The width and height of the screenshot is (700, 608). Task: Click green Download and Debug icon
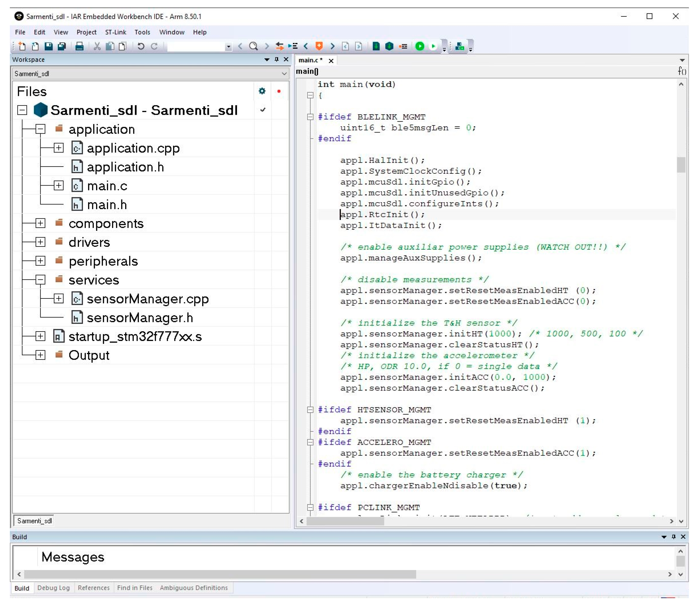[419, 46]
